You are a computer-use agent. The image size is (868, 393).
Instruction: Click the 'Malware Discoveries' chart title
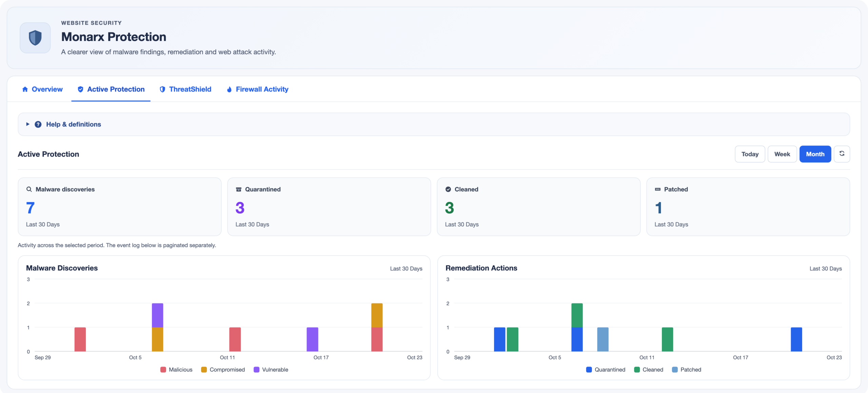[62, 268]
